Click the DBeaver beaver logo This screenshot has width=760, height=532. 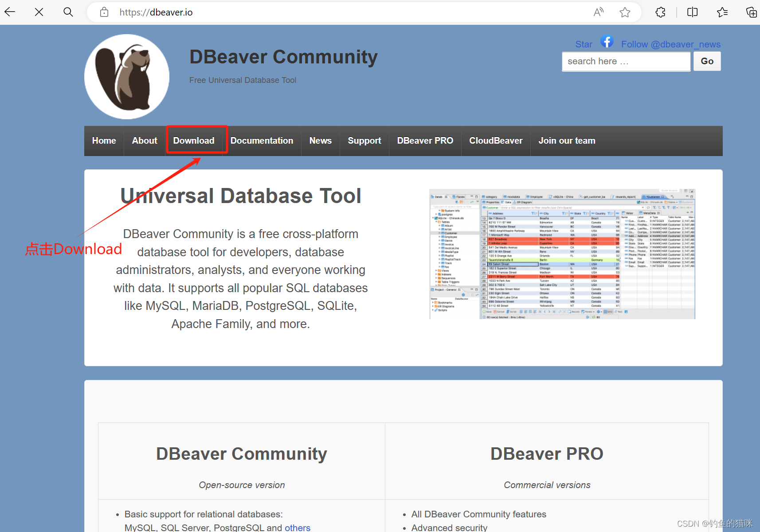pos(127,77)
